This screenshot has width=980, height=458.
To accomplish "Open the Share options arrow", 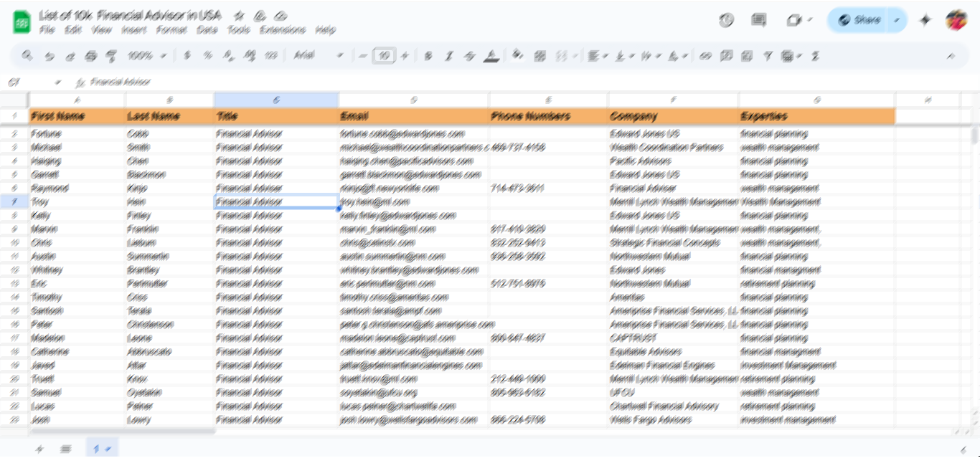I will 897,20.
